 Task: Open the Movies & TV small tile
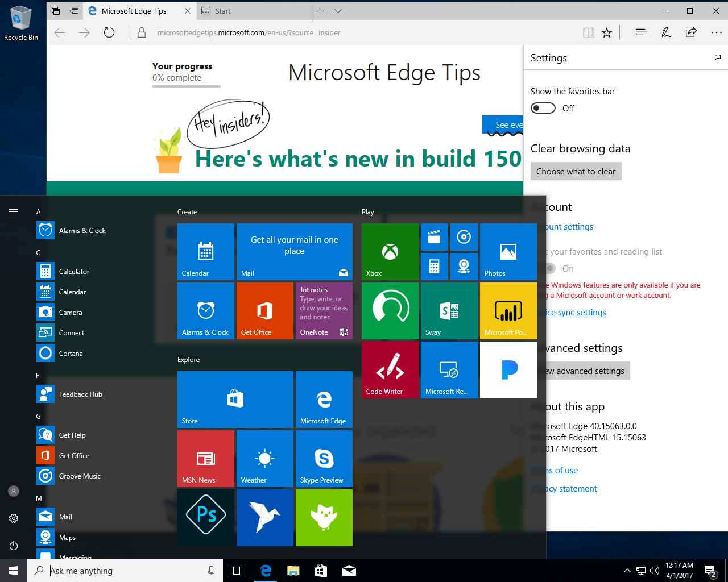[435, 237]
